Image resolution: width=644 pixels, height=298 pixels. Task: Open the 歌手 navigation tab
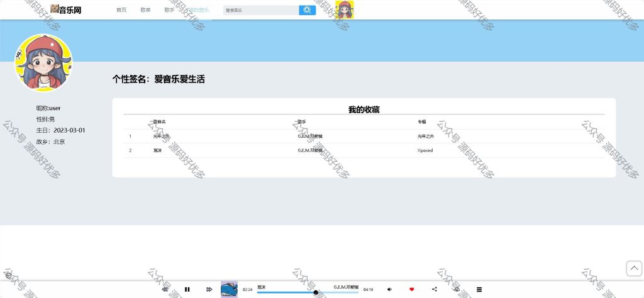point(169,10)
